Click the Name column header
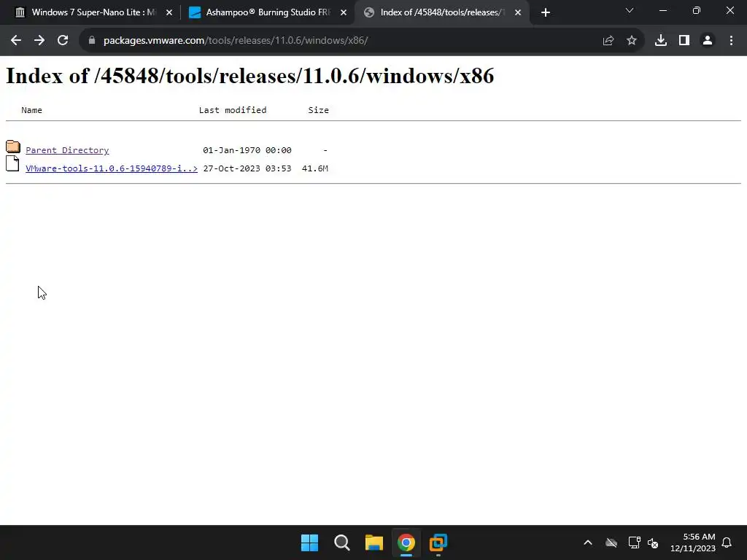This screenshot has width=747, height=560. (x=31, y=110)
